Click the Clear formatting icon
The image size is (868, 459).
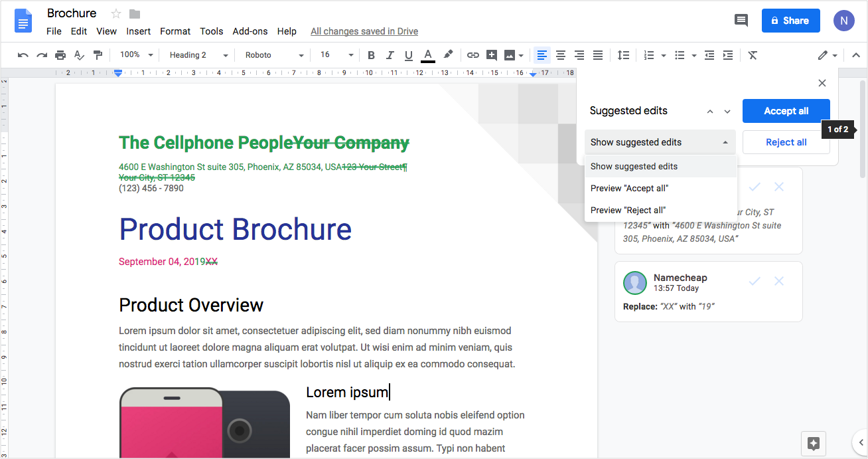[x=753, y=55]
